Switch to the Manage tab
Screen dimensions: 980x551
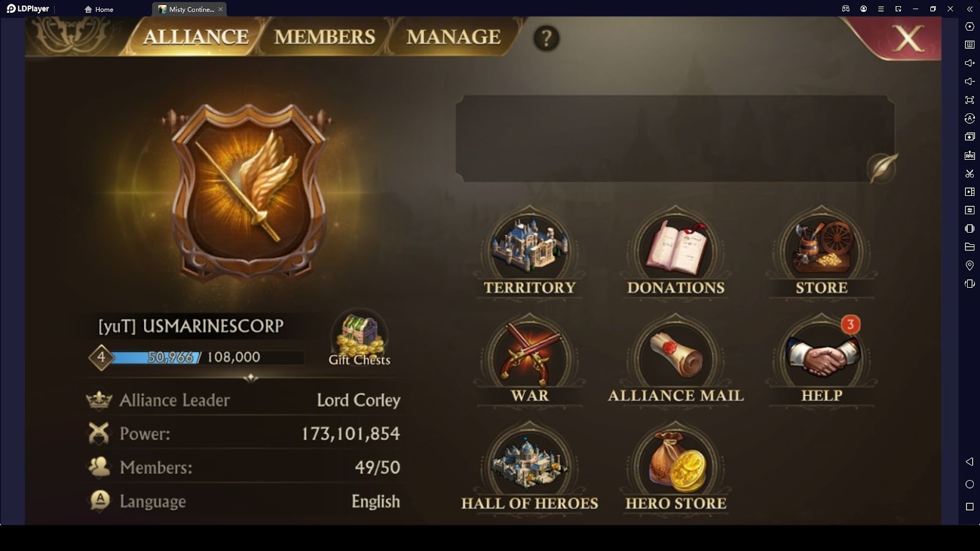click(454, 37)
